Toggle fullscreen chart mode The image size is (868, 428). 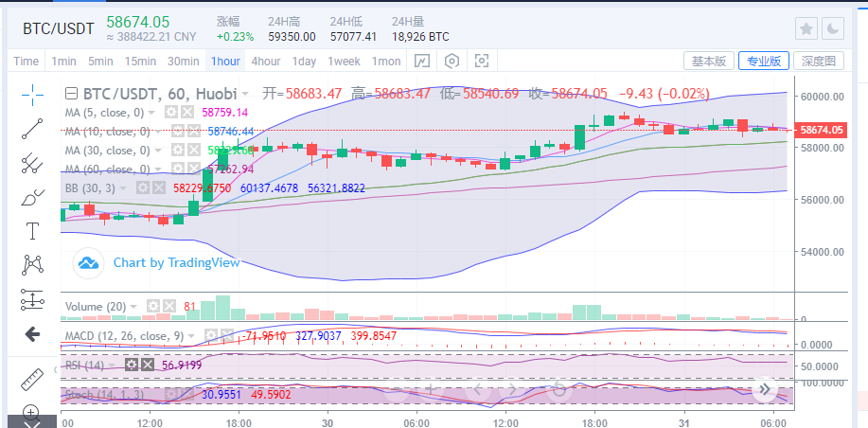482,61
